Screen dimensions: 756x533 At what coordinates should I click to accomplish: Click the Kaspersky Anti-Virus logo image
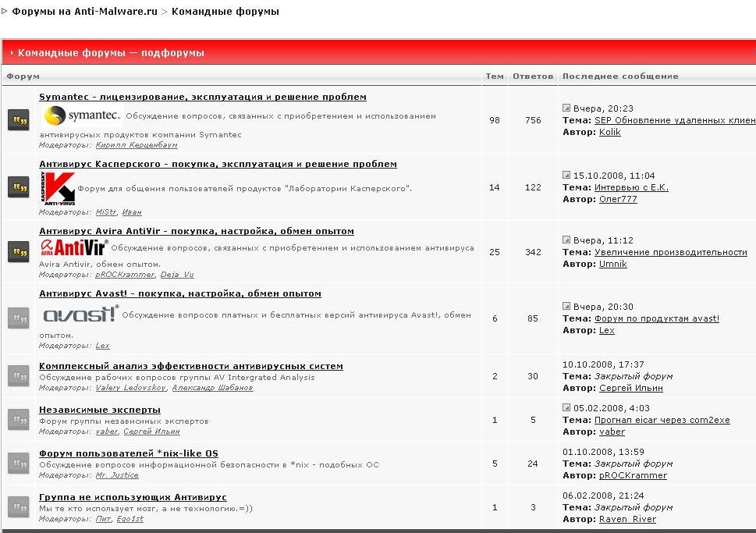(58, 189)
